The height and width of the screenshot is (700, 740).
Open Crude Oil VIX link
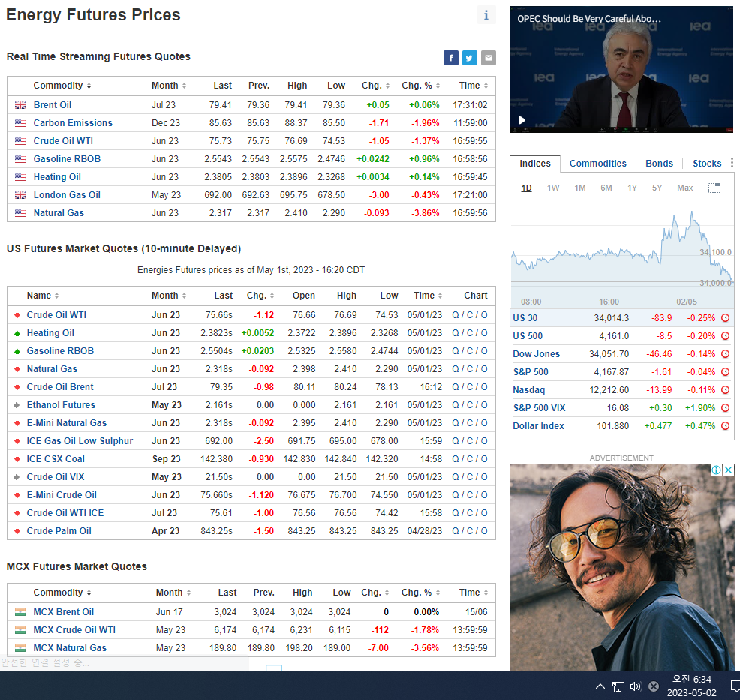(56, 477)
